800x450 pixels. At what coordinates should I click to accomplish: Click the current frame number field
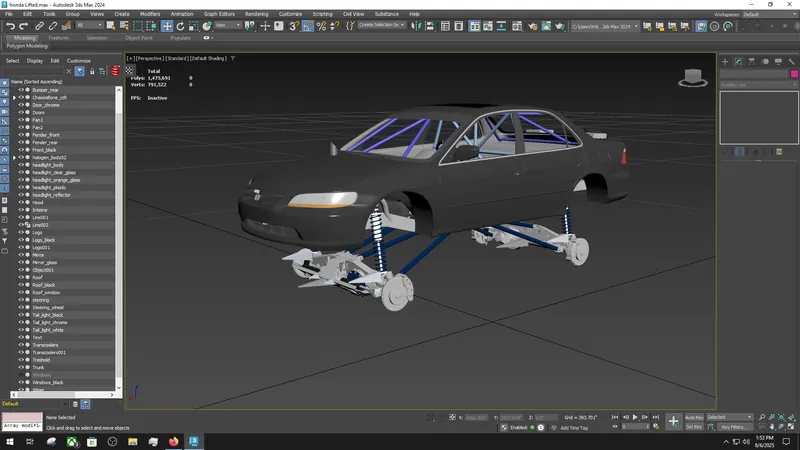coord(635,427)
